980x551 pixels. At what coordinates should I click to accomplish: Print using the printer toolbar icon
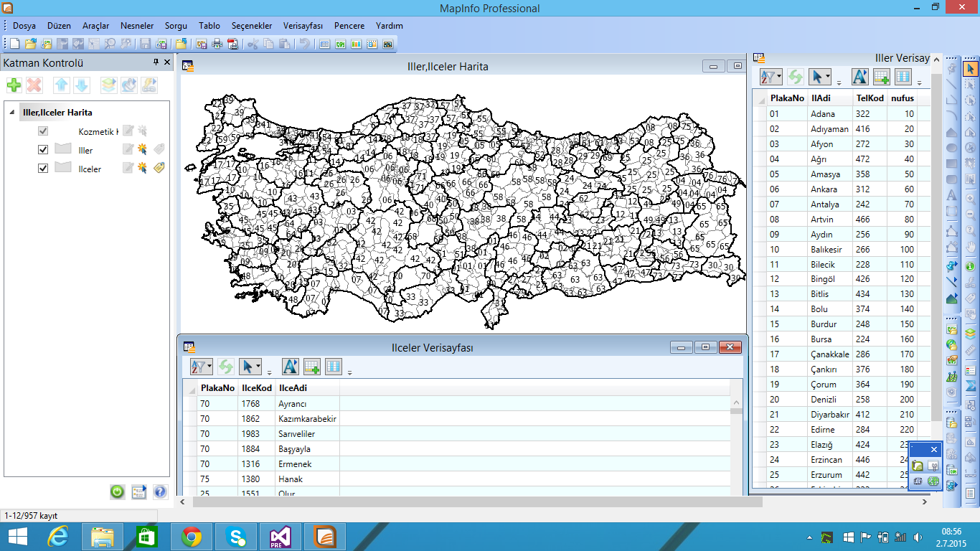pos(217,44)
